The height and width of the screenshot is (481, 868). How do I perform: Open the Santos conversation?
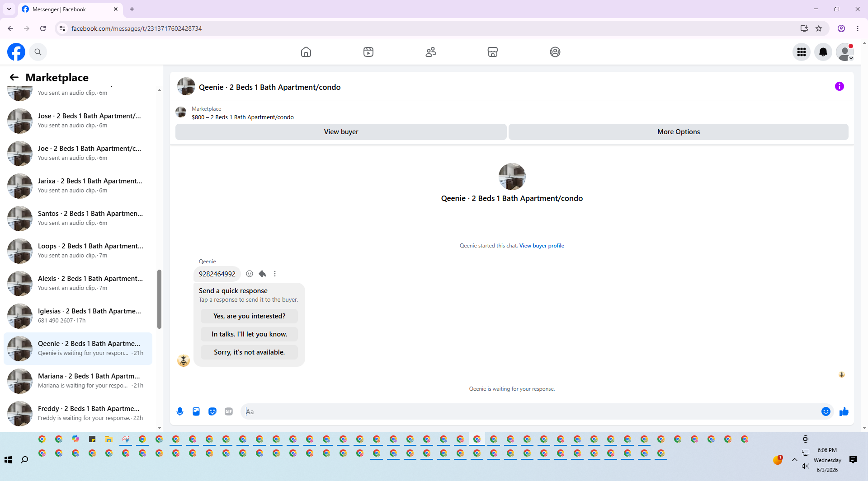(78, 219)
